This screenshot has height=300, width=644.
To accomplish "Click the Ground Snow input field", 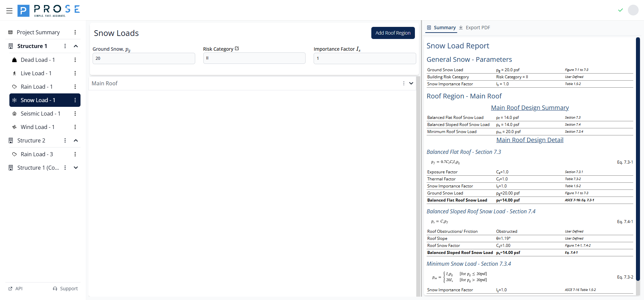I will pyautogui.click(x=144, y=58).
